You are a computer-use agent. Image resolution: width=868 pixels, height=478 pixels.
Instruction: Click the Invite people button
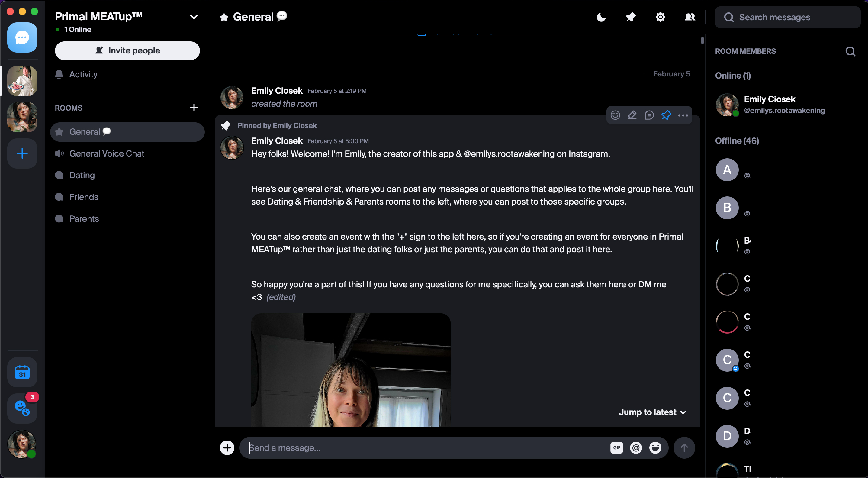(127, 50)
